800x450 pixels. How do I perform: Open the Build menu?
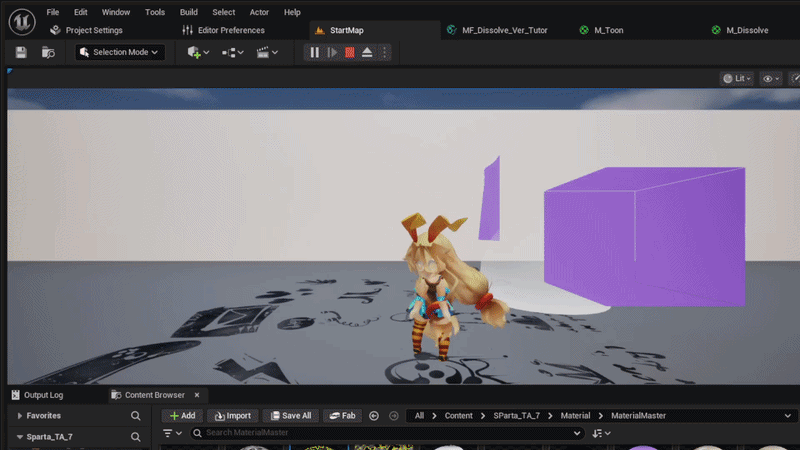pos(188,12)
